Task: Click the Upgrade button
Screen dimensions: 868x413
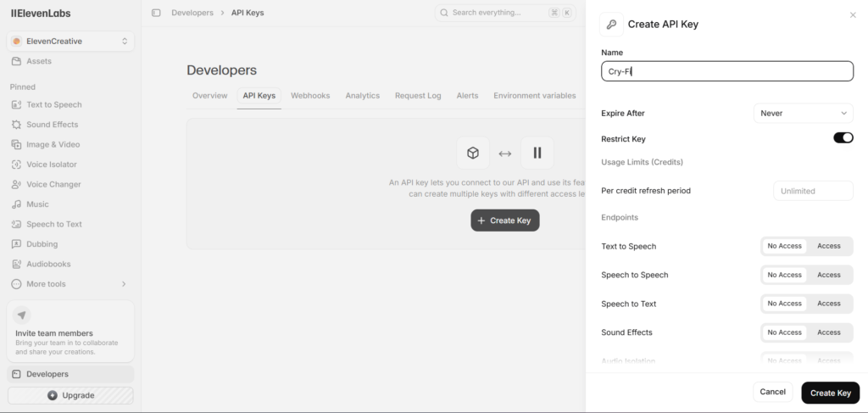Action: [x=70, y=395]
